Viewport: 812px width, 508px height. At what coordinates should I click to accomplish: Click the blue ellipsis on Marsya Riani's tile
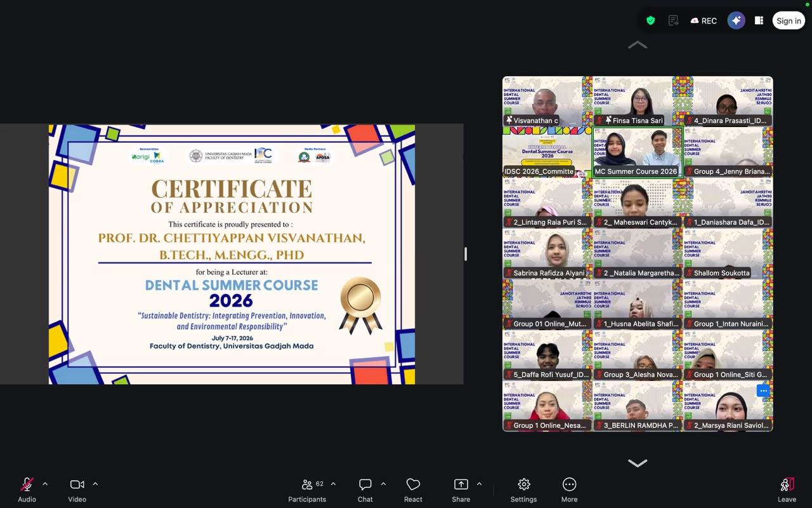click(763, 391)
